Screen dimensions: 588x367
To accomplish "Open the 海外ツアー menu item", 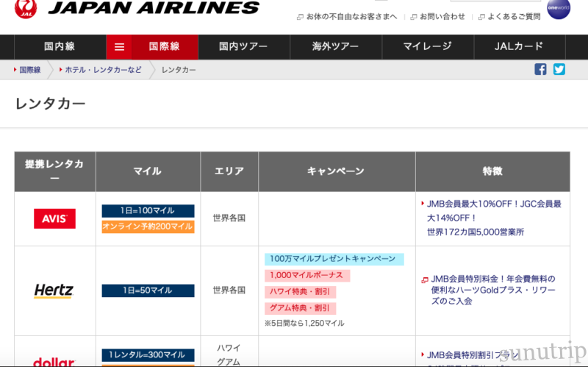I will 335,47.
